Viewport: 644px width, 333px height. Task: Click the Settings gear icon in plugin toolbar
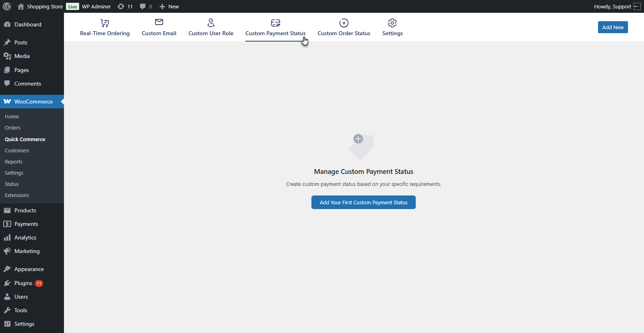pos(392,23)
